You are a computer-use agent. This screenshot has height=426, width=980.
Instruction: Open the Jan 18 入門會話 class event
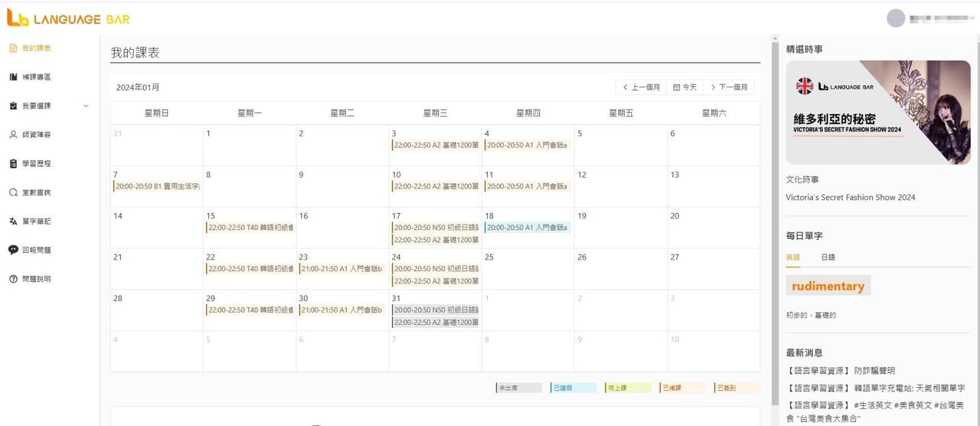coord(528,228)
